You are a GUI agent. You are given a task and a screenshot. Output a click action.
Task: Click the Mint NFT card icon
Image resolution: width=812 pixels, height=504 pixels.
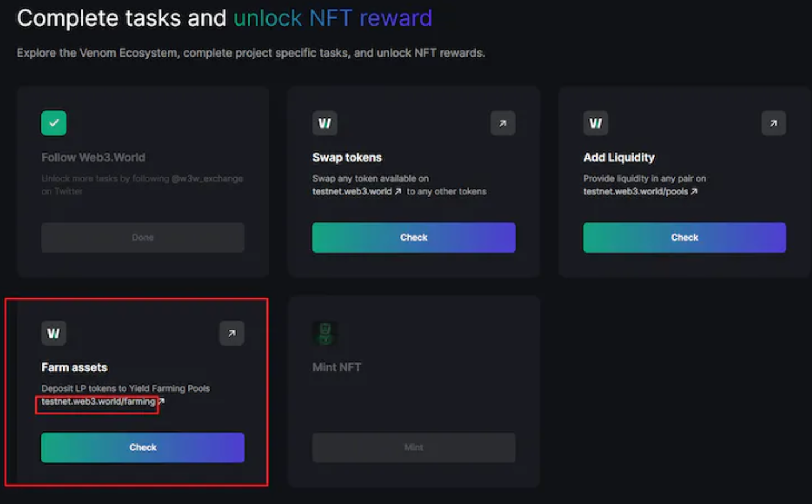tap(325, 333)
